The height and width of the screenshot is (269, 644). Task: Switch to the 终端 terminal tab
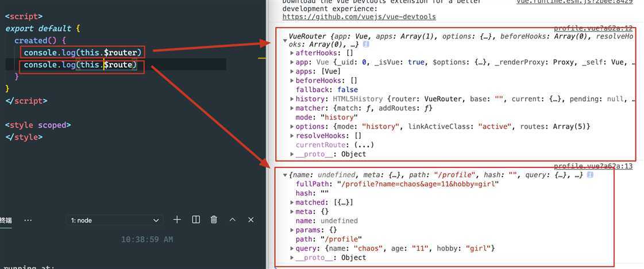tap(6, 220)
